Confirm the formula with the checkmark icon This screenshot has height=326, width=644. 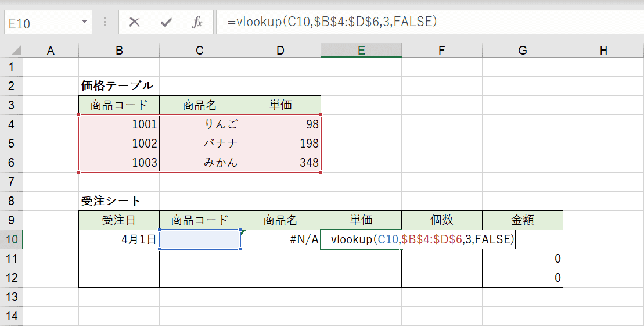(166, 22)
